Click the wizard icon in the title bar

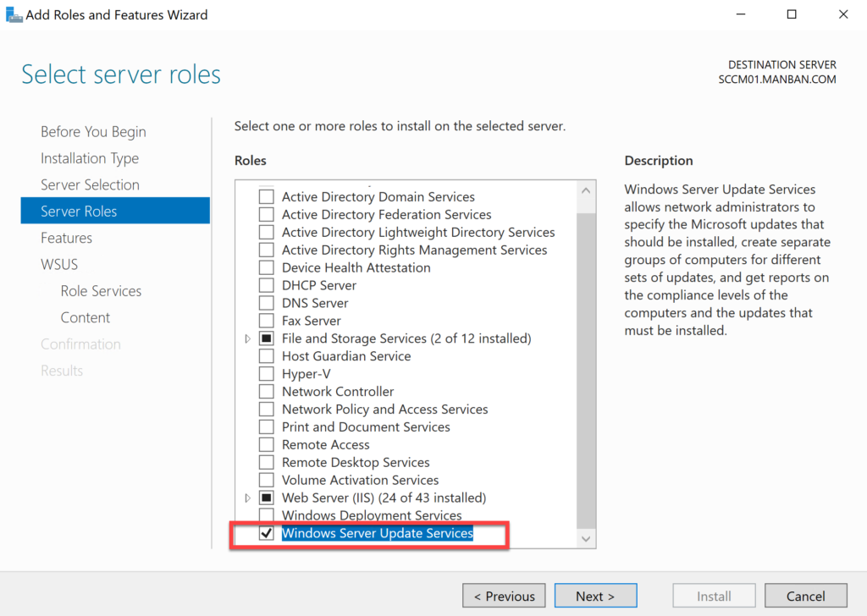coord(14,14)
